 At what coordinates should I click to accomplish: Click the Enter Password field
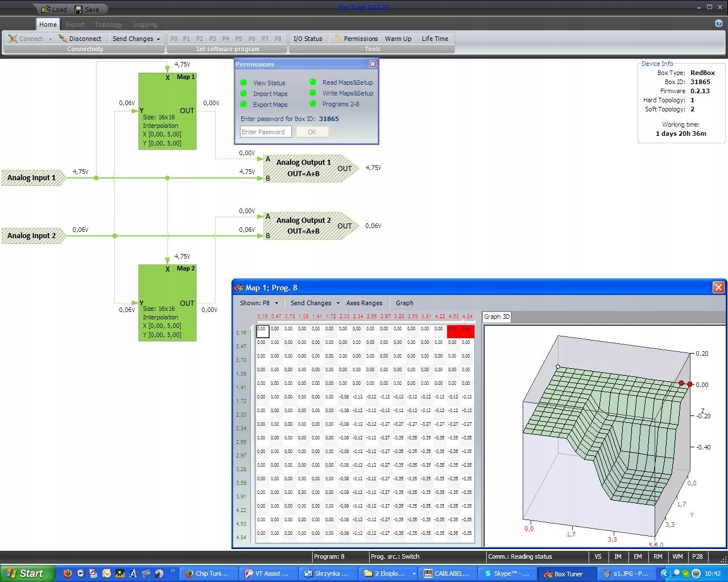pos(266,132)
